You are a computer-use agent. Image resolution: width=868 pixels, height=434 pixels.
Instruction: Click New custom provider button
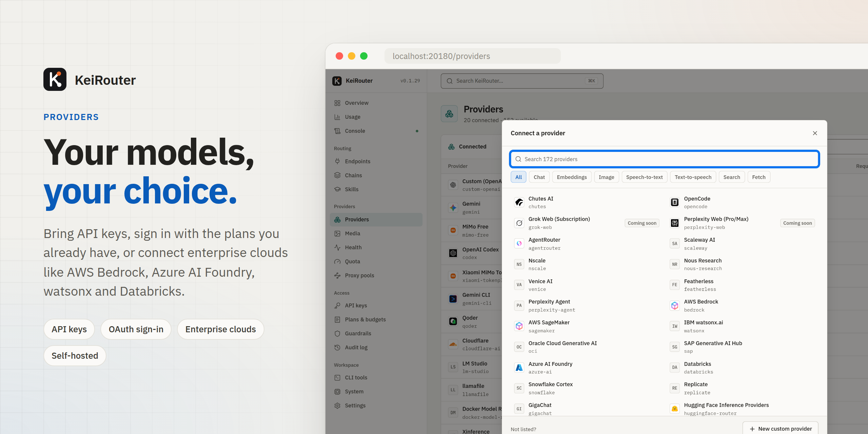click(780, 429)
